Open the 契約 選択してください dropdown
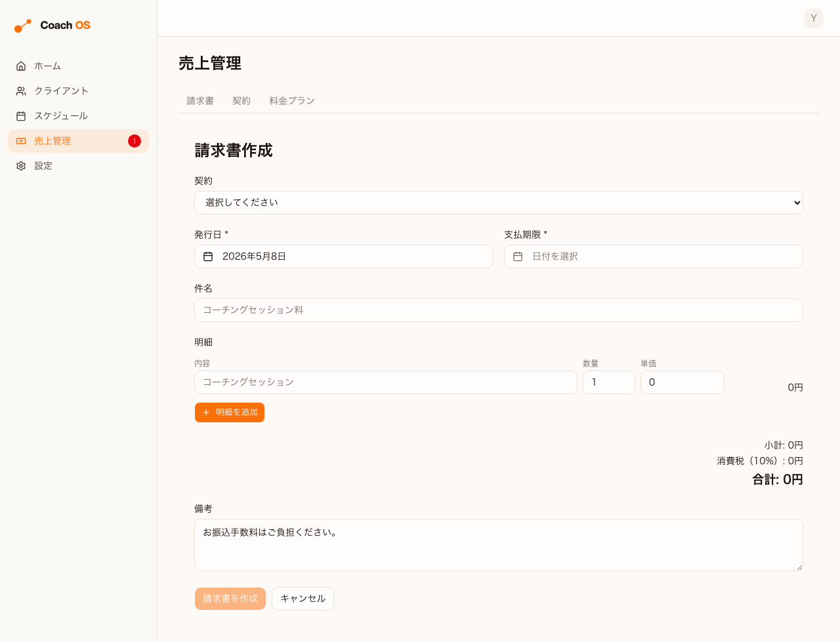Viewport: 840px width, 642px height. coord(499,203)
